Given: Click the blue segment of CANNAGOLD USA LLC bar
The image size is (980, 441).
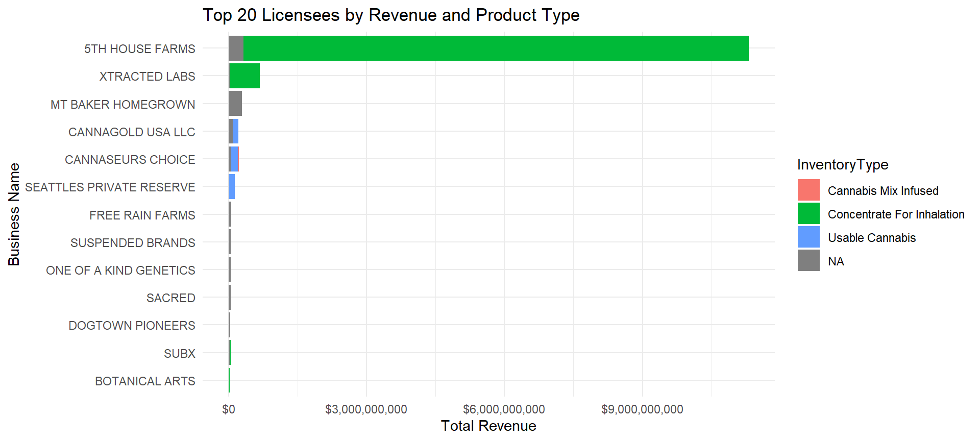Looking at the screenshot, I should pyautogui.click(x=236, y=132).
